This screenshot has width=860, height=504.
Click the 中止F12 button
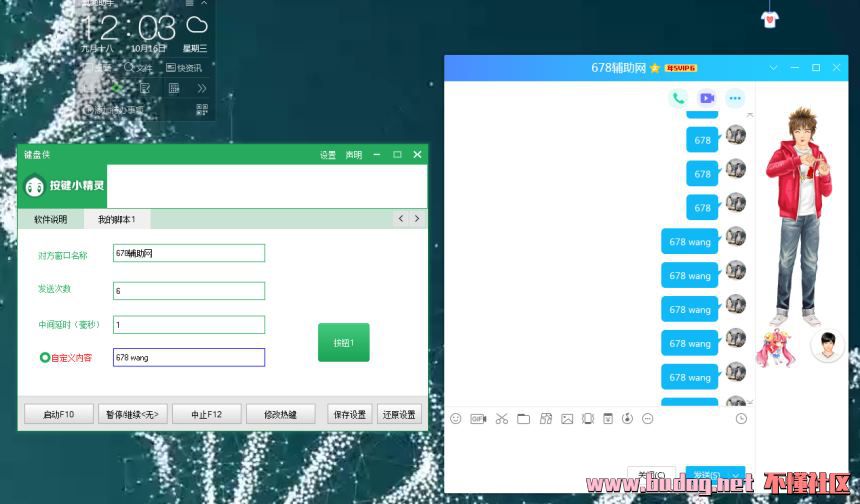coord(206,414)
